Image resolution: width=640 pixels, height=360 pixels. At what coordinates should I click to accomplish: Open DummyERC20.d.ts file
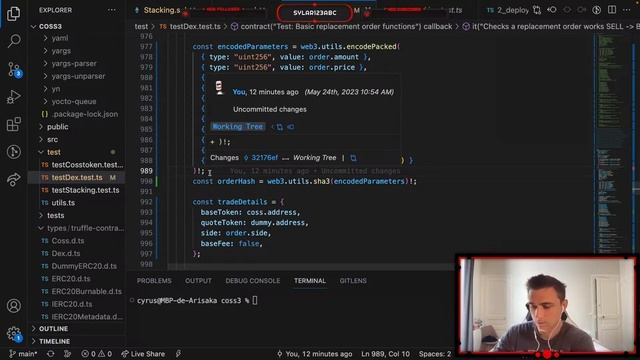tap(84, 266)
